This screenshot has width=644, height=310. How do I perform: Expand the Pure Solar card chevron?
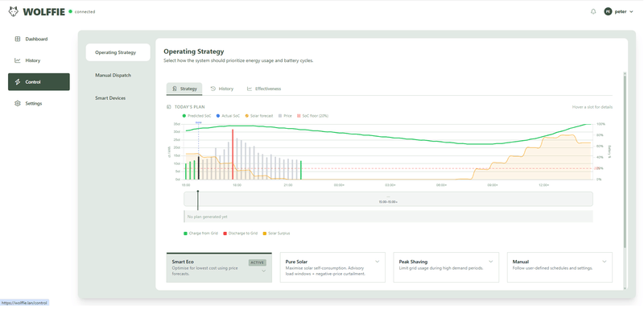click(x=377, y=262)
